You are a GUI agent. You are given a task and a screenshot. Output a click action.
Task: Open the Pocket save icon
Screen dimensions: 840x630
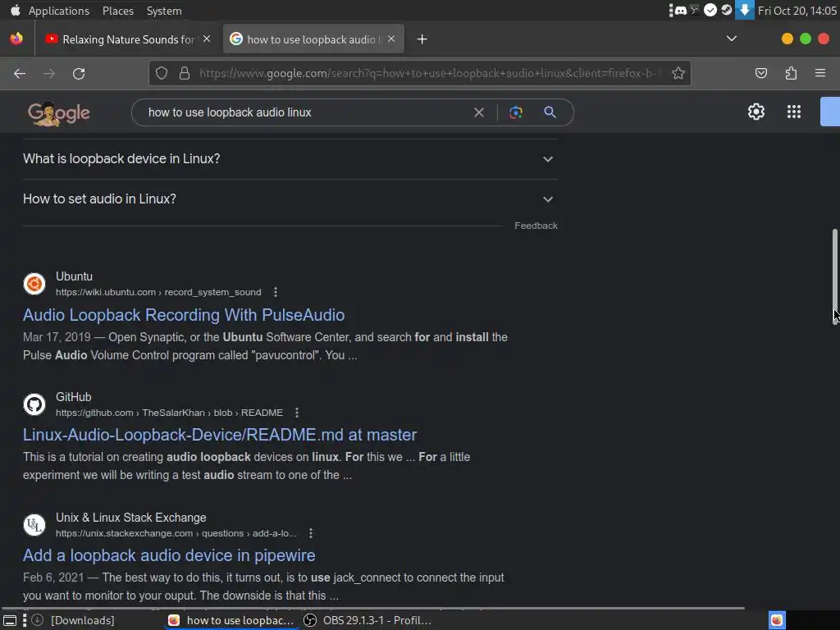coord(760,73)
